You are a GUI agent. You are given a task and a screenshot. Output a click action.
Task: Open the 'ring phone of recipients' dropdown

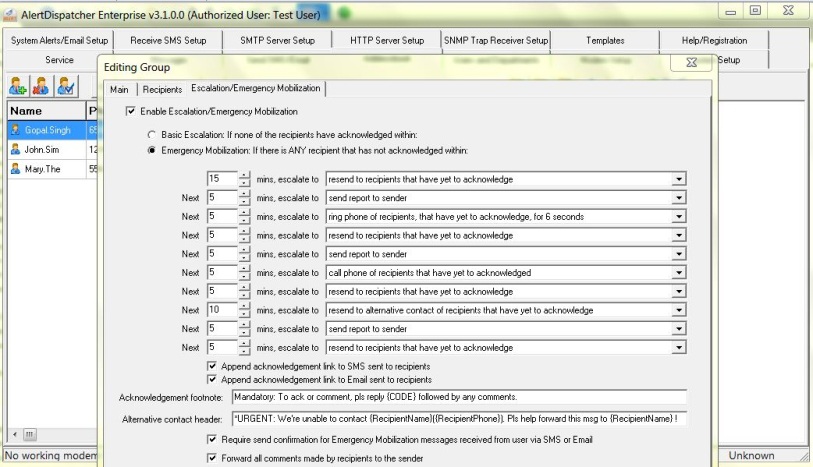[x=678, y=217]
